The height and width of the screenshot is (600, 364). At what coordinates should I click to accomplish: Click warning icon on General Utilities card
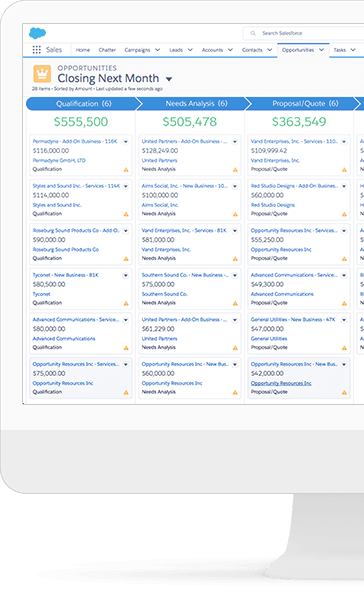coord(344,348)
